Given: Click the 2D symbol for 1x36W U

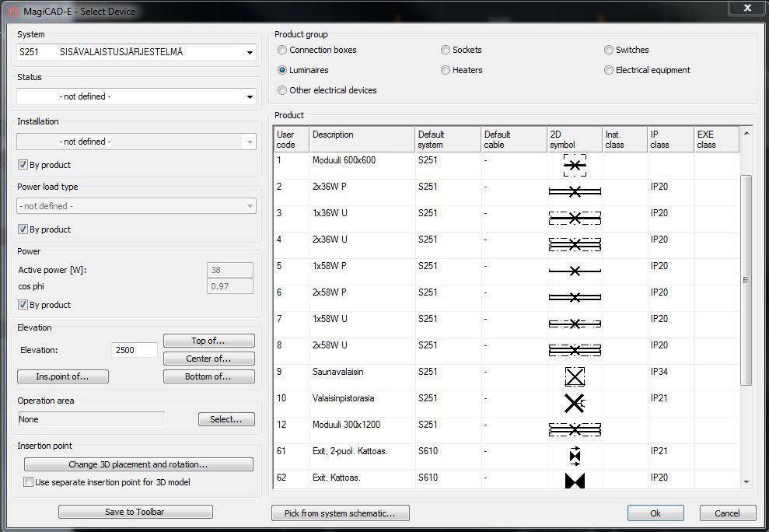Looking at the screenshot, I should [x=575, y=218].
